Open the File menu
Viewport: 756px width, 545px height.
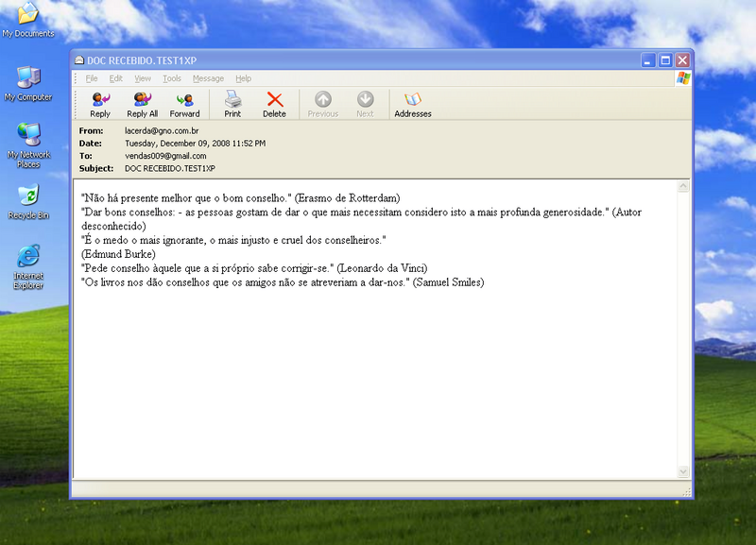[92, 78]
